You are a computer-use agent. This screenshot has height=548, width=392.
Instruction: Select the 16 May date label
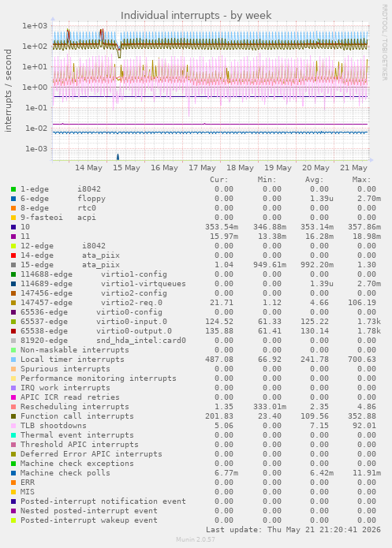(x=164, y=168)
